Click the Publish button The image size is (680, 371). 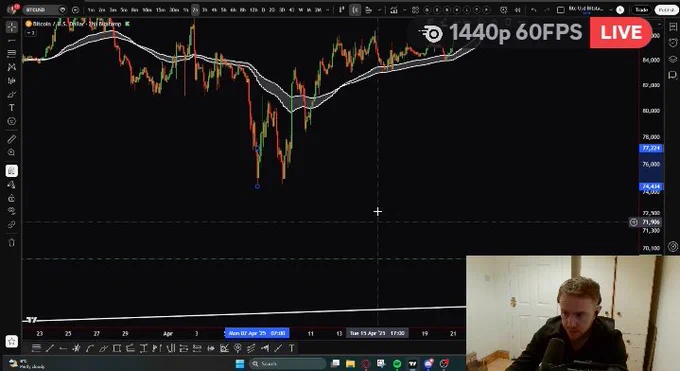(666, 10)
